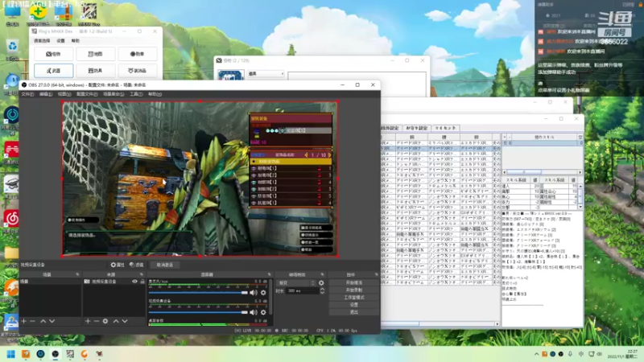Open 地图 in Ping's MHXX Dex

pos(95,54)
